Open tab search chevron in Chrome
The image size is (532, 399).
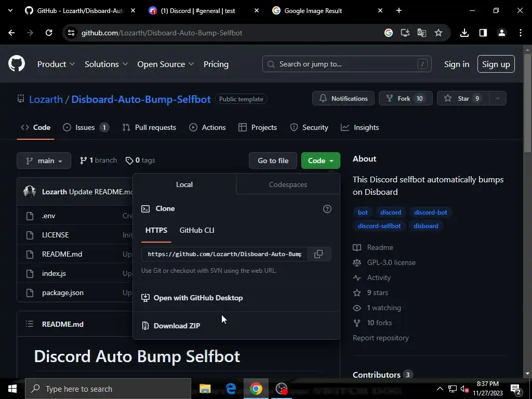pos(10,10)
